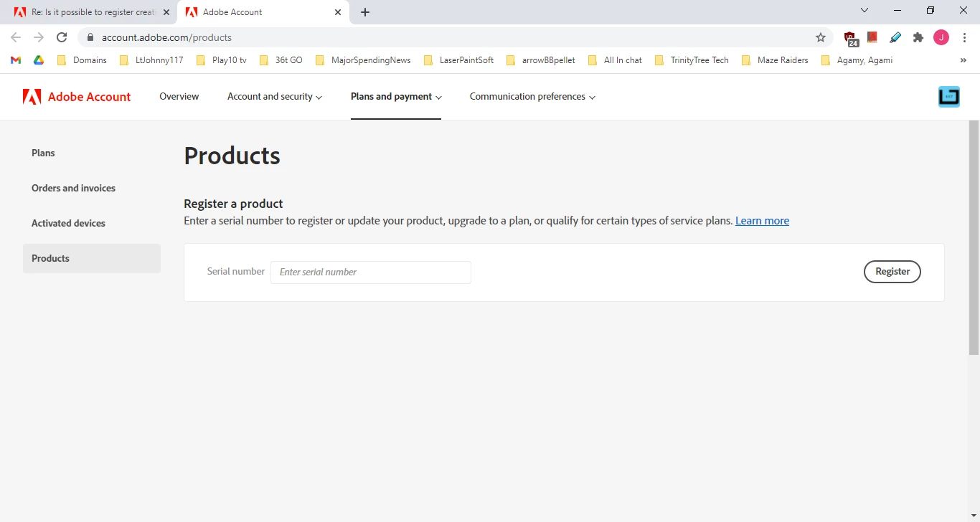Open a new tab with plus button
The width and height of the screenshot is (980, 522).
point(365,12)
